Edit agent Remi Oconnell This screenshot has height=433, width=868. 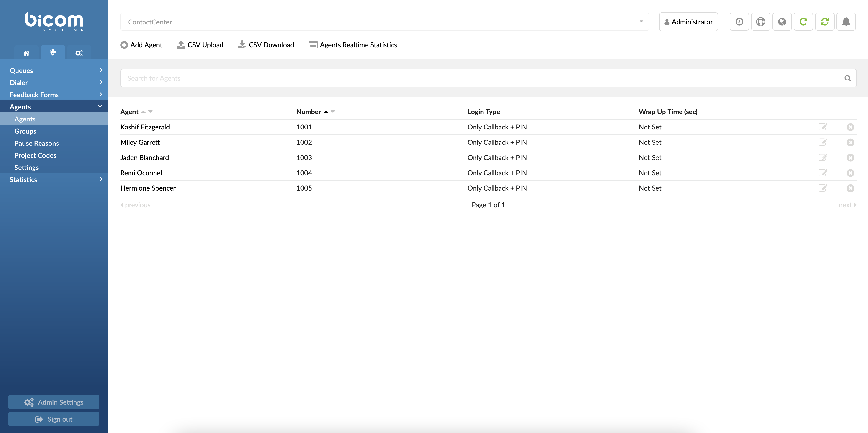823,173
